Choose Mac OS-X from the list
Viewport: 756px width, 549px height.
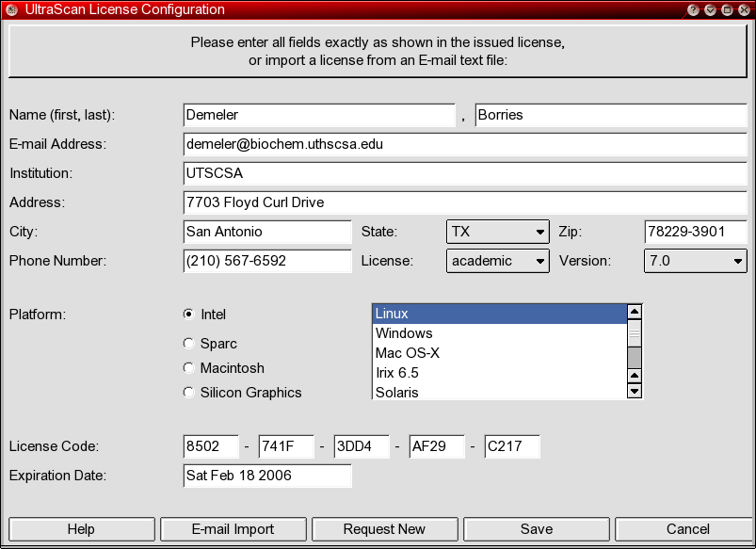(500, 353)
